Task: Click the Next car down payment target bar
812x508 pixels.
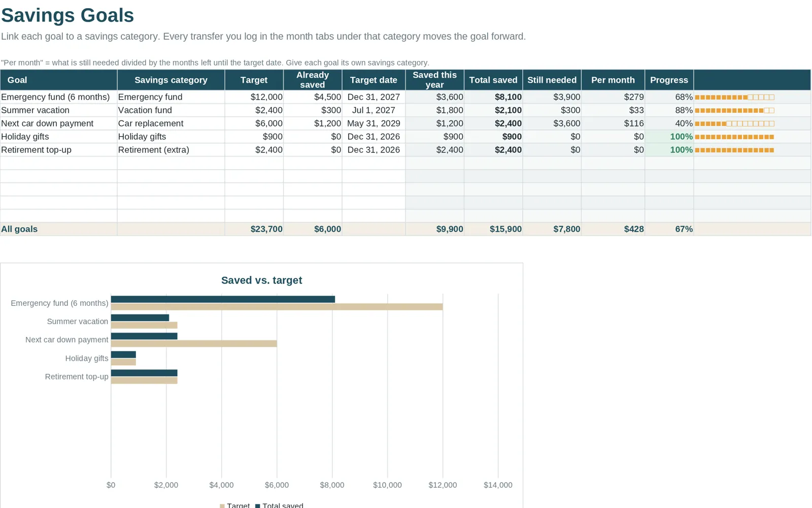Action: pos(194,344)
